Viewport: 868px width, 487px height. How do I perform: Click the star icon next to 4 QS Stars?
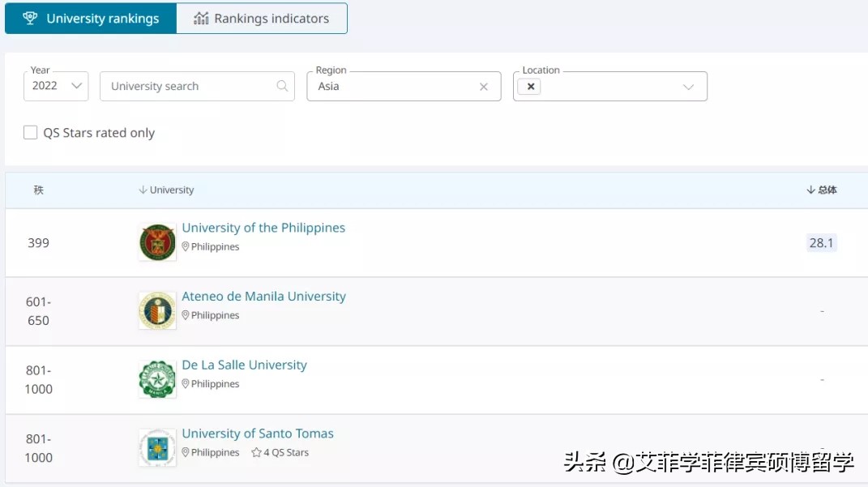tap(254, 452)
